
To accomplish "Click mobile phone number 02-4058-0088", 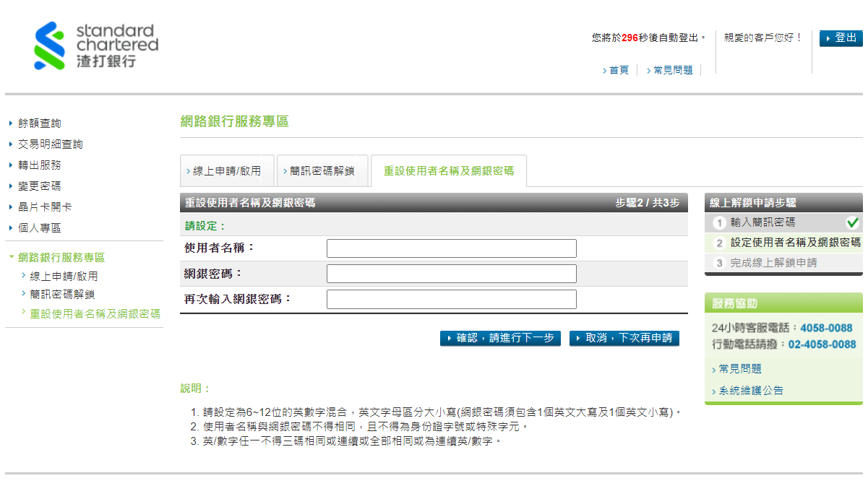I will (822, 344).
